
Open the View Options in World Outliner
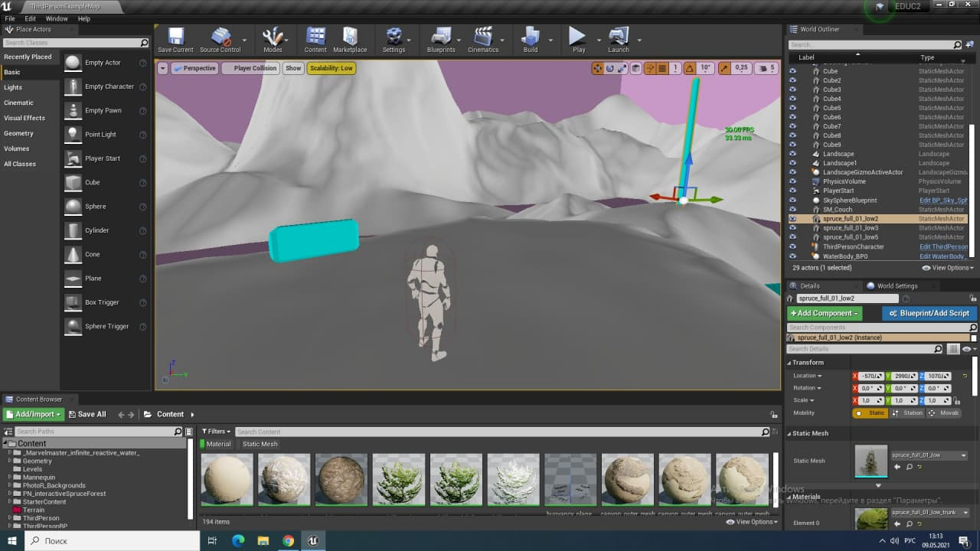(948, 268)
